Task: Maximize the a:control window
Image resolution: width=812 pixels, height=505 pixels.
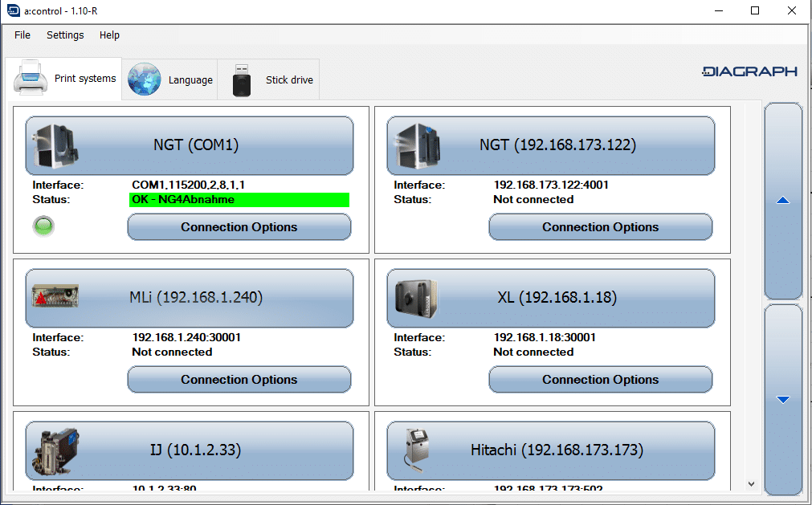Action: tap(755, 10)
